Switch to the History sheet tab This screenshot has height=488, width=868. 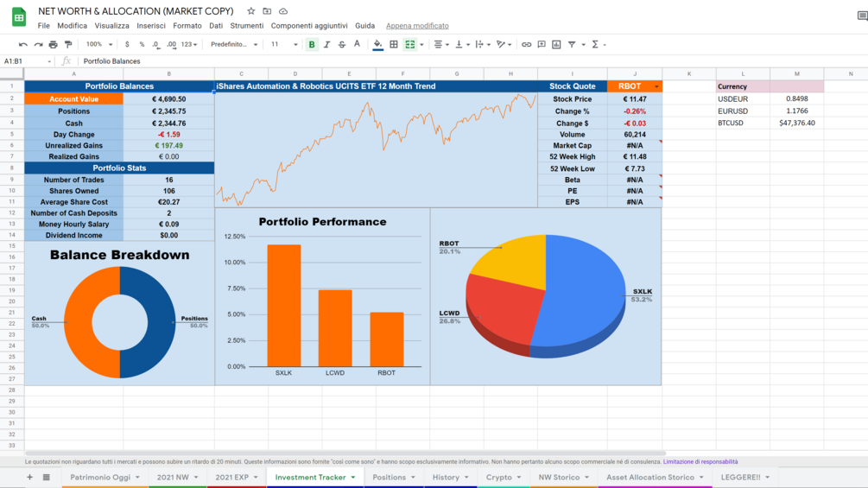446,477
